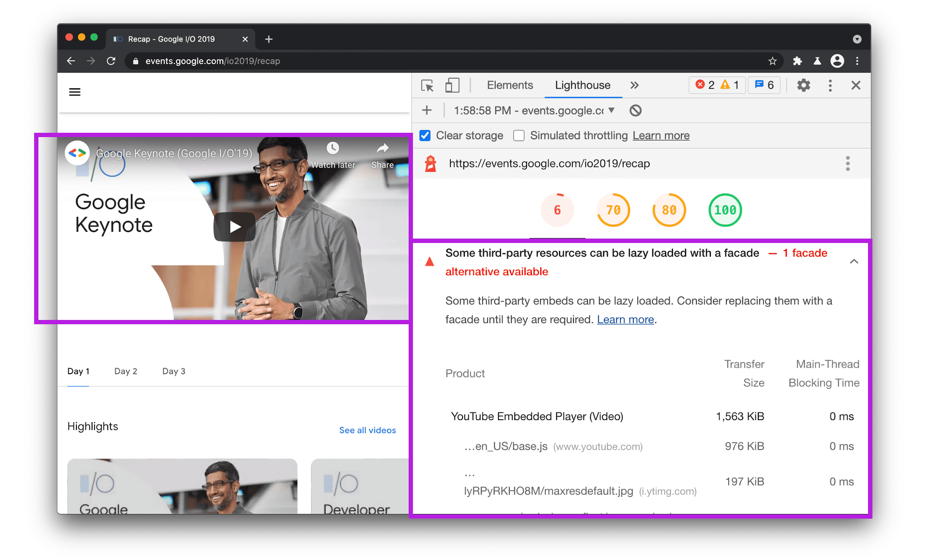Enable the Simulated throttling checkbox

coord(519,136)
